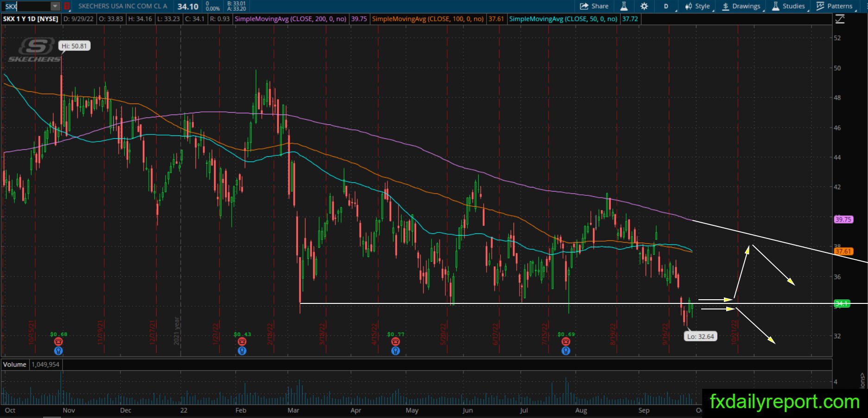
Task: Click the blue lightbulb icon under $0.43
Action: [x=242, y=351]
